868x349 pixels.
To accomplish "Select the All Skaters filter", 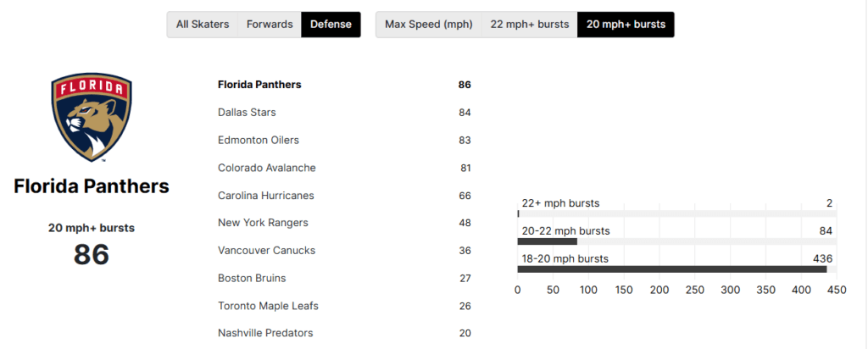I will pos(203,25).
